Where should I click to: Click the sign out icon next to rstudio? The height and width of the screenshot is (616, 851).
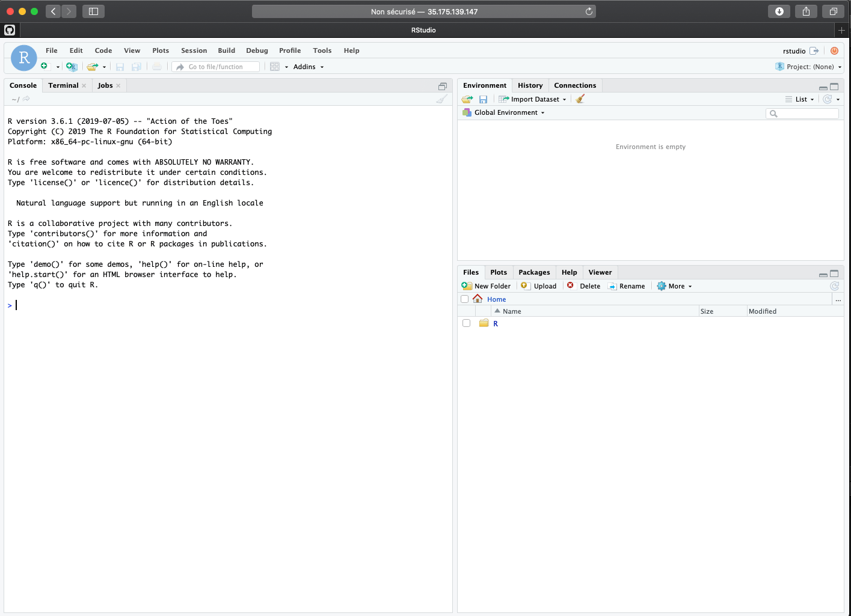pyautogui.click(x=814, y=50)
